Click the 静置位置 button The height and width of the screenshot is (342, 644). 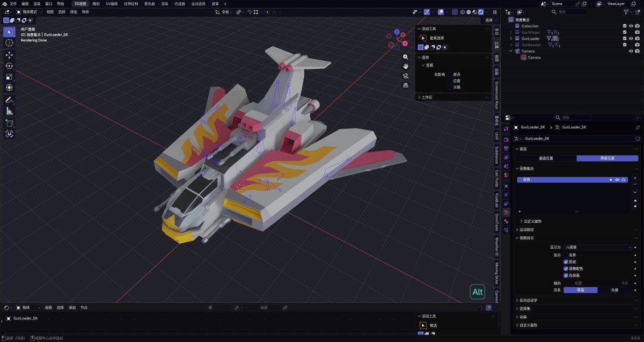click(x=608, y=158)
